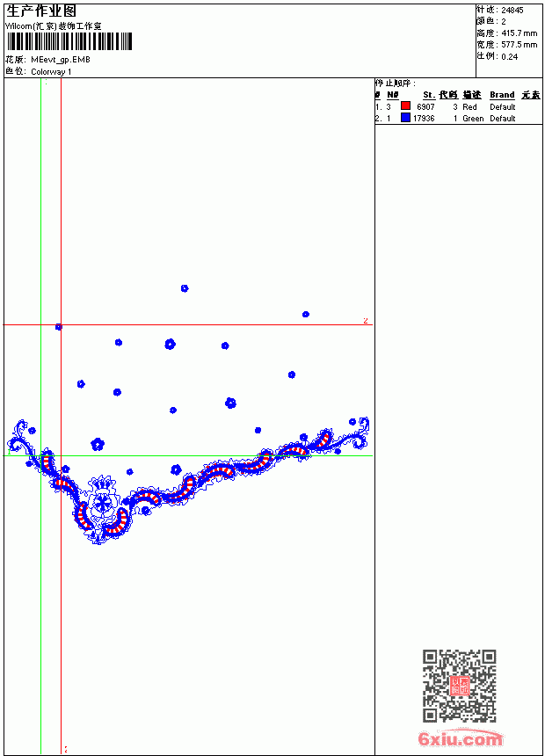The height and width of the screenshot is (756, 545).
Task: Click the barcode under the Wilcom title
Action: tap(69, 41)
